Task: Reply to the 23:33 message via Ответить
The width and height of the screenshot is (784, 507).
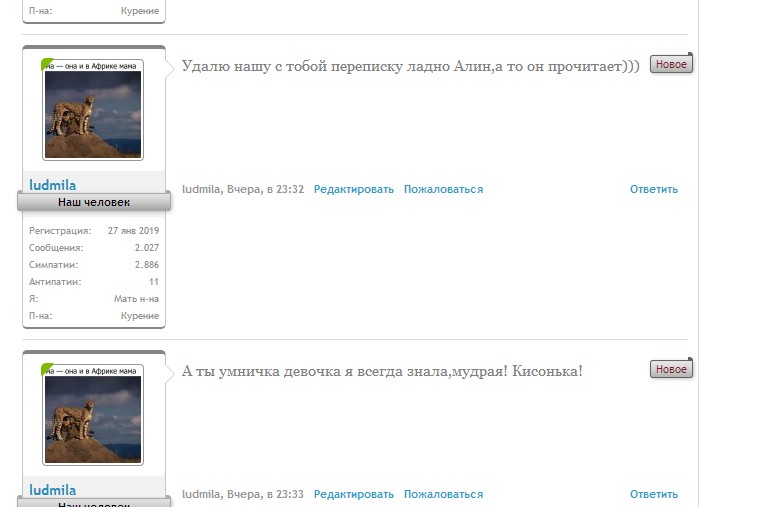Action: 654,494
